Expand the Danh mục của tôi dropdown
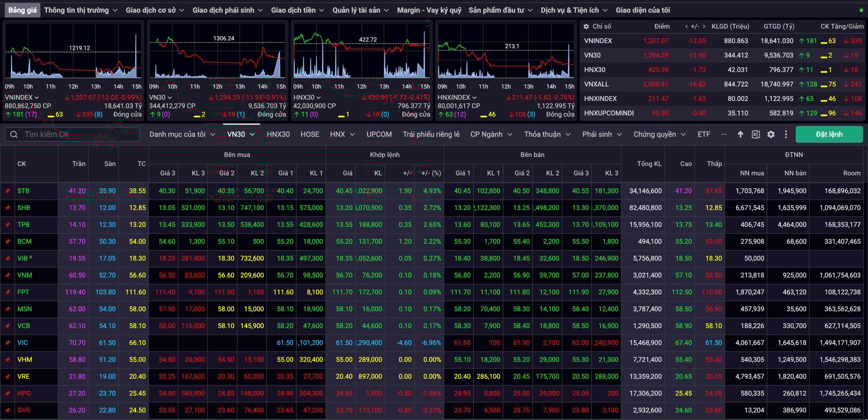The width and height of the screenshot is (868, 420). (182, 134)
